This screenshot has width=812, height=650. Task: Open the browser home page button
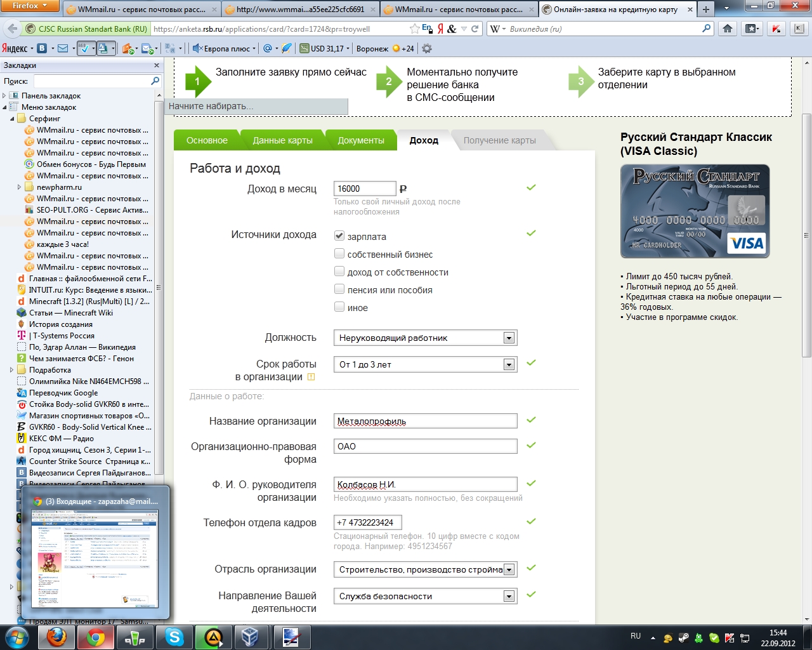click(728, 29)
